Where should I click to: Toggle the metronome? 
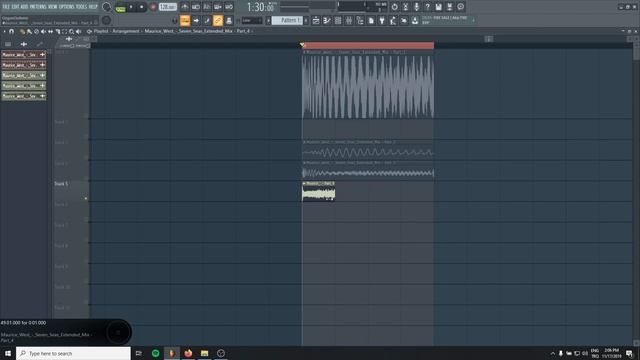coord(185,7)
